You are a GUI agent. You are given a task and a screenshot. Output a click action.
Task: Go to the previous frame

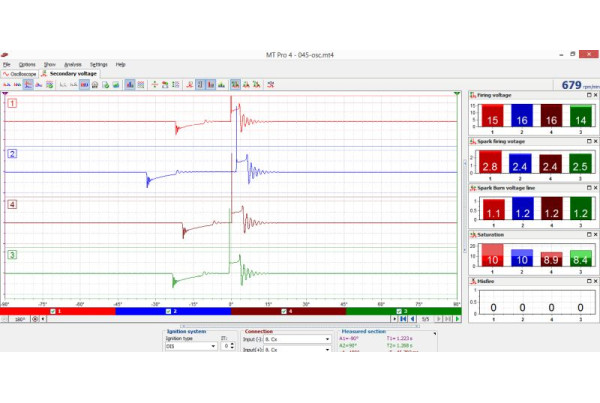coord(411,319)
